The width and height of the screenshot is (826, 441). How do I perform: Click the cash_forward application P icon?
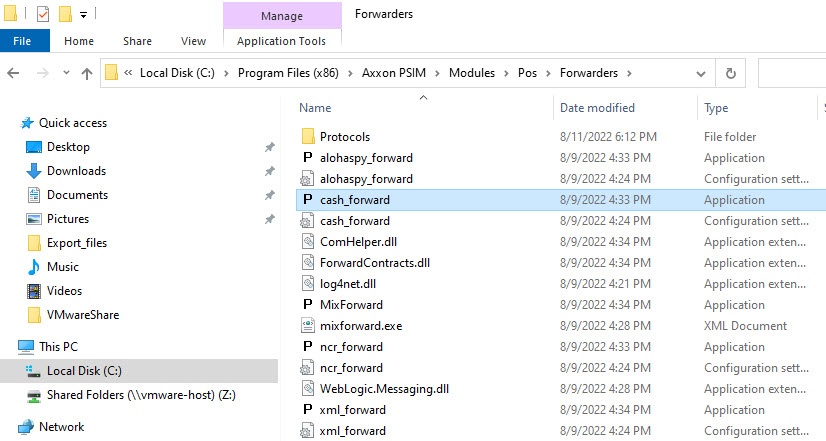click(x=308, y=200)
